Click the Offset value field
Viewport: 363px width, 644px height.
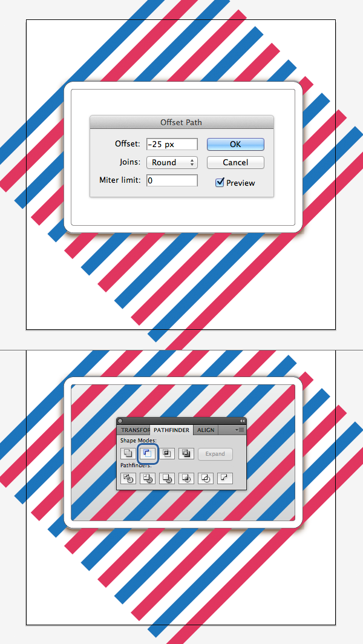point(172,144)
